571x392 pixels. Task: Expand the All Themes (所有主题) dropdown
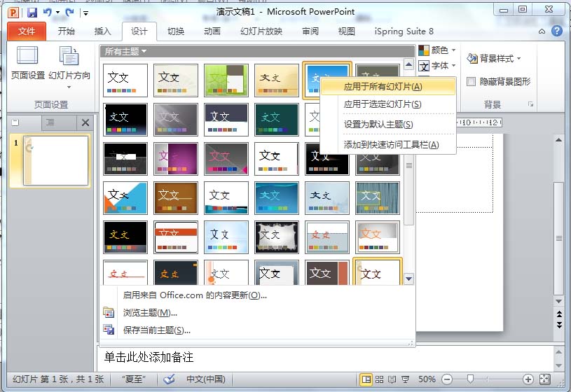coord(125,51)
